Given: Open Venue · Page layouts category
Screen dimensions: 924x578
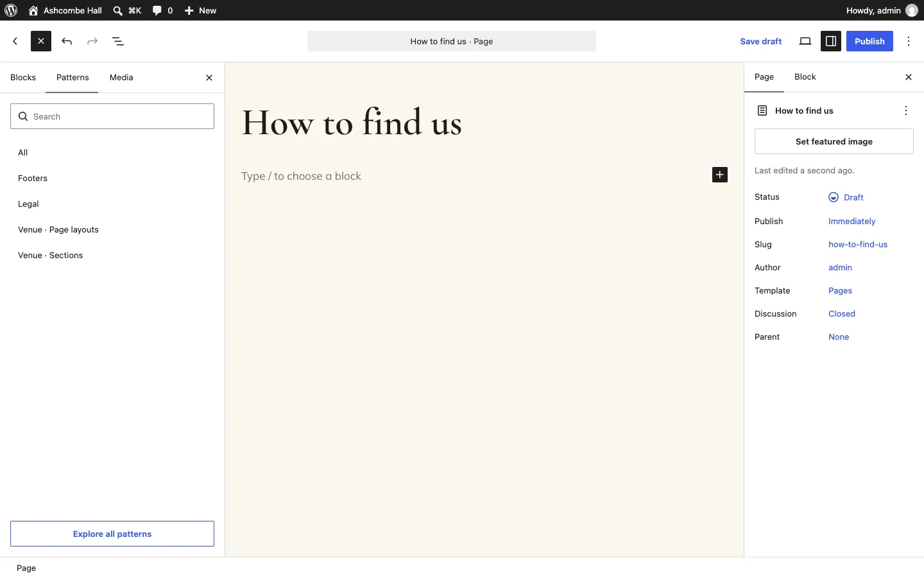Looking at the screenshot, I should [112, 230].
